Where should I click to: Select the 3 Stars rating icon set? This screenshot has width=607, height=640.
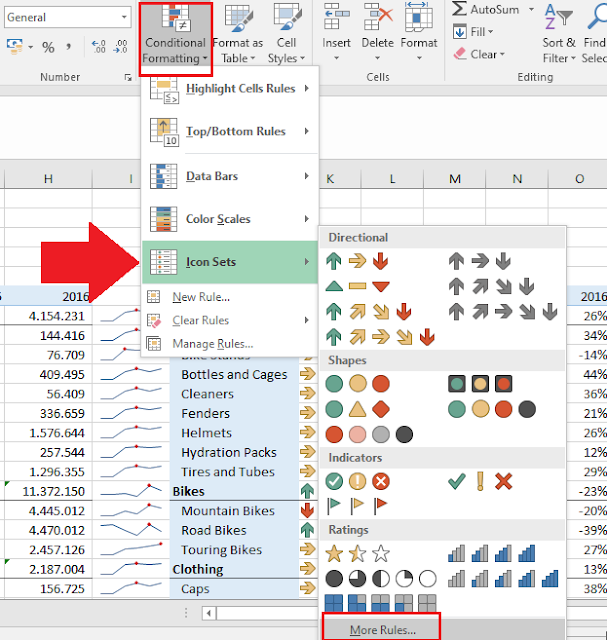[357, 553]
